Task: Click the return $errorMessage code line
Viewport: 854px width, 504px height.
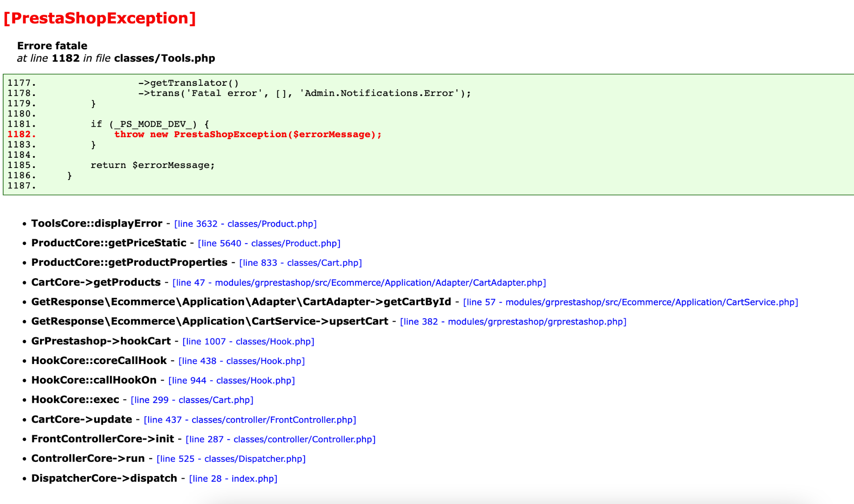Action: tap(153, 165)
